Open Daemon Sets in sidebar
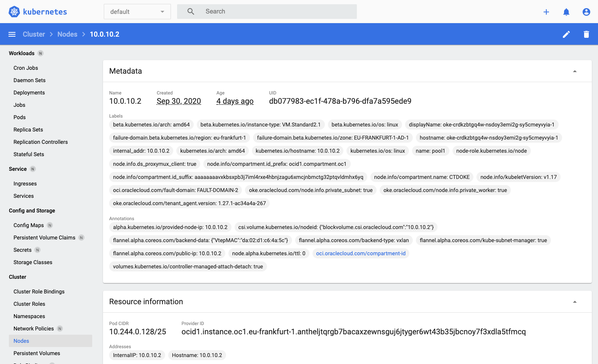This screenshot has width=598, height=364. coord(29,80)
